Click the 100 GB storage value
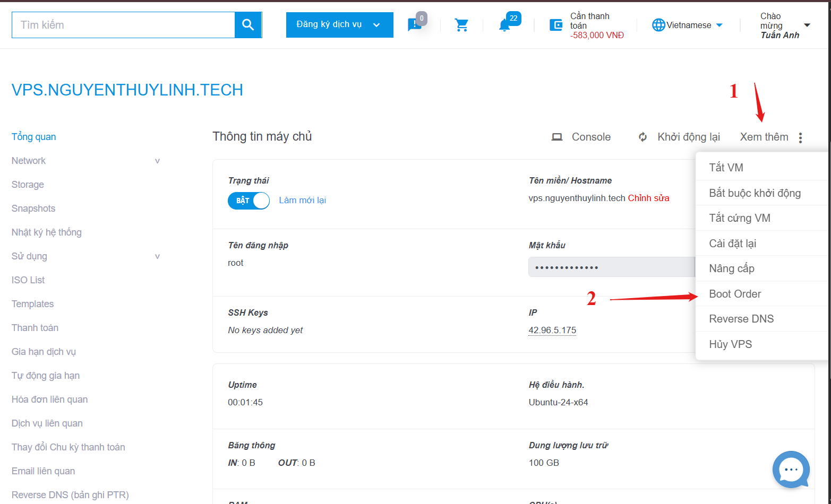The image size is (831, 504). [x=544, y=463]
